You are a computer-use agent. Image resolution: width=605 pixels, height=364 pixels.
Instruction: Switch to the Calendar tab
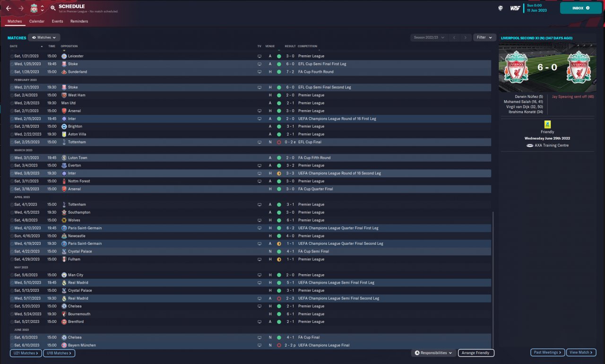[x=37, y=21]
